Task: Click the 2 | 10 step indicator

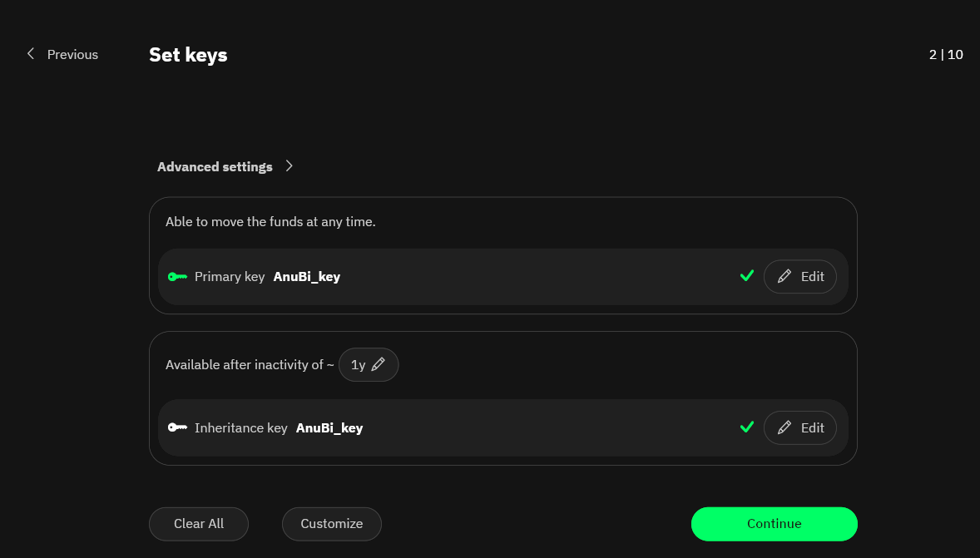Action: [x=946, y=55]
